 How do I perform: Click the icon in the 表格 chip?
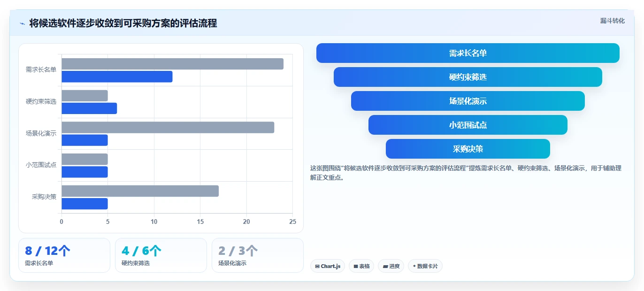pyautogui.click(x=356, y=267)
